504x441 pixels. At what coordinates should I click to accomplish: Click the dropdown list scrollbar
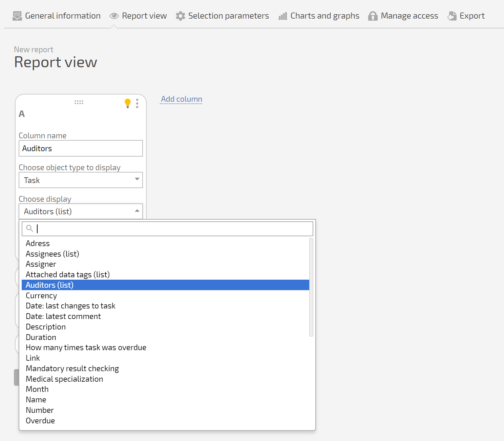point(311,287)
